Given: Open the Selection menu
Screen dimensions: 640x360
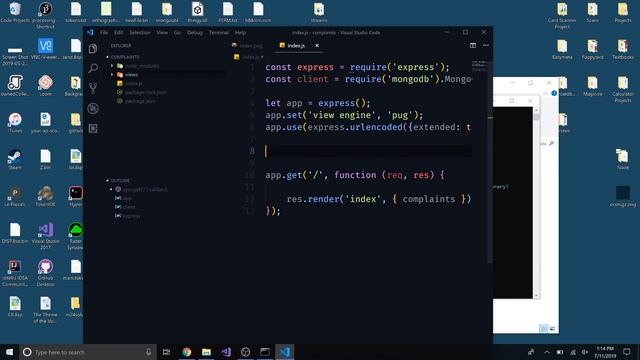Looking at the screenshot, I should (140, 32).
